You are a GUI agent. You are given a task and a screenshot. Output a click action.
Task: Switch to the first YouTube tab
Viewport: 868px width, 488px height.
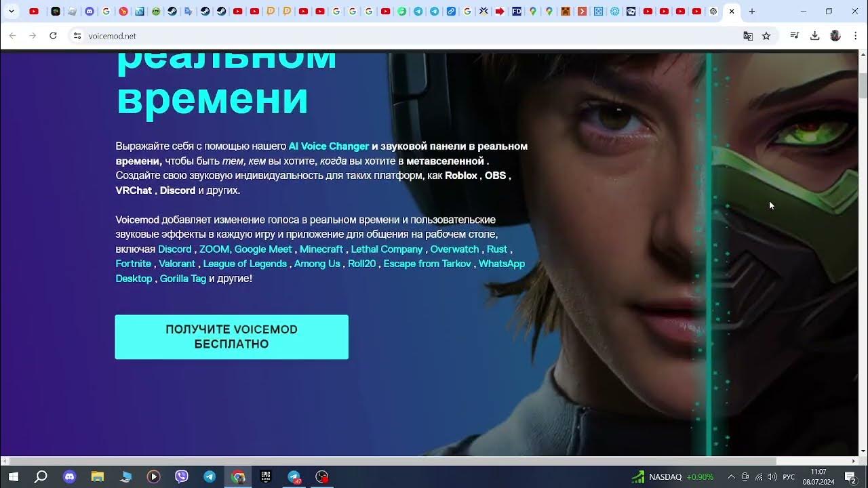(x=34, y=12)
